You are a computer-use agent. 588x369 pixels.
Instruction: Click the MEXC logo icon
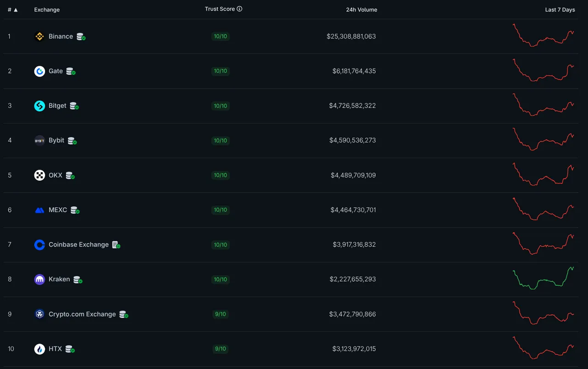point(40,210)
